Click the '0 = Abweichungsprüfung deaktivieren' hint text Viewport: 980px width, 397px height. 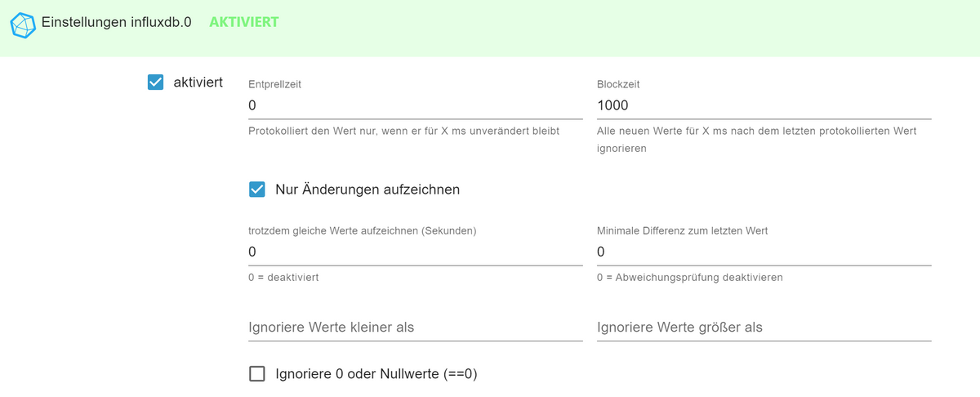(690, 277)
